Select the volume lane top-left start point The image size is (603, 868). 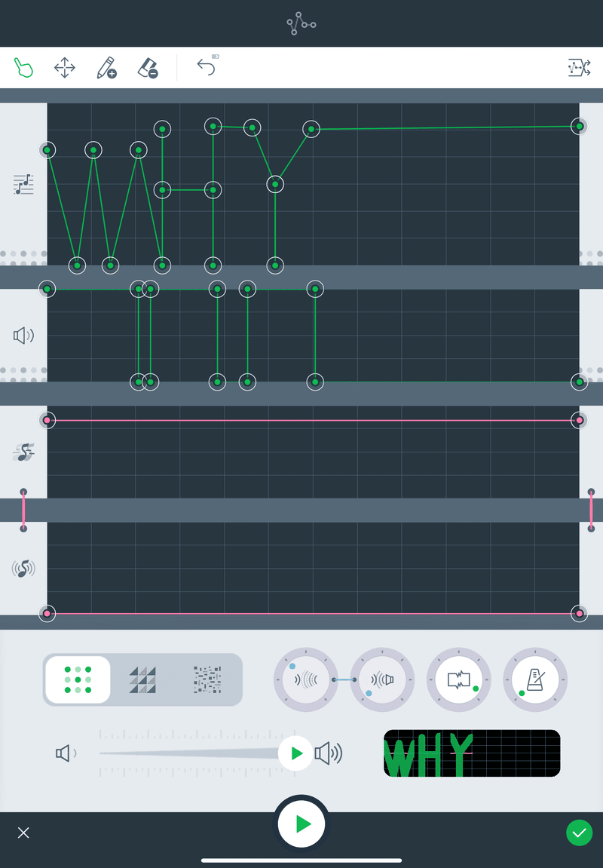click(47, 289)
